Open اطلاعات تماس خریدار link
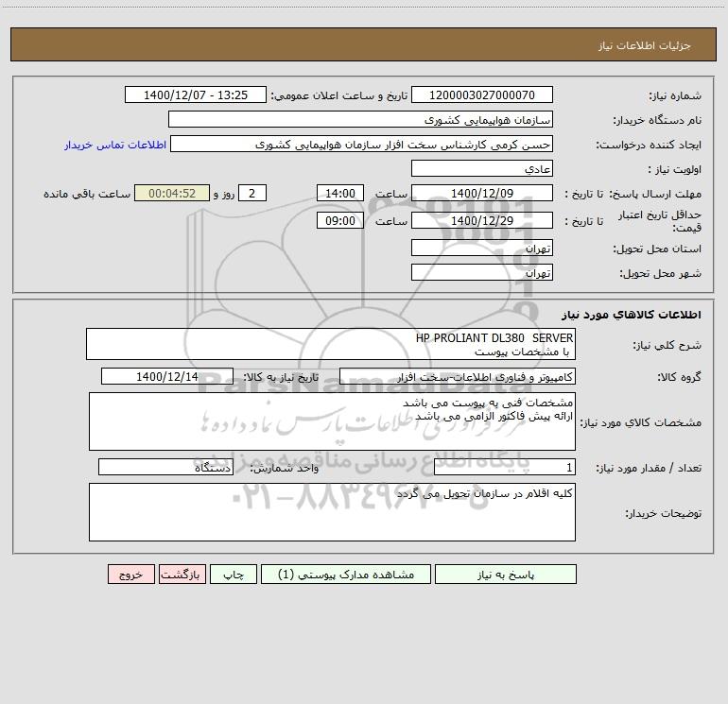Screen dimensions: 728x704 [x=115, y=145]
